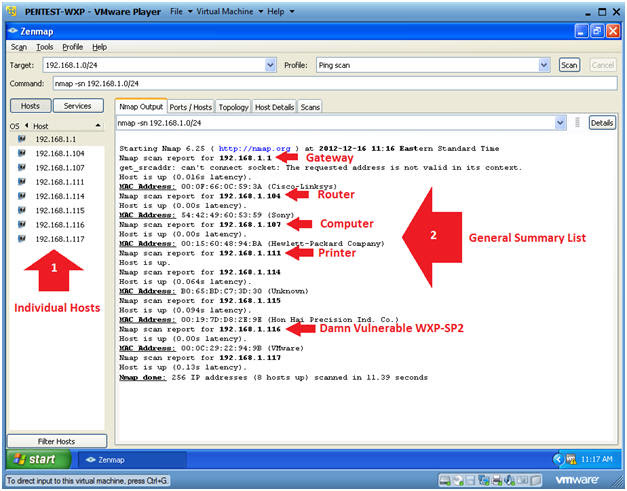Select host 192.168.1.111 in the list
This screenshot has width=627, height=491.
tap(60, 182)
